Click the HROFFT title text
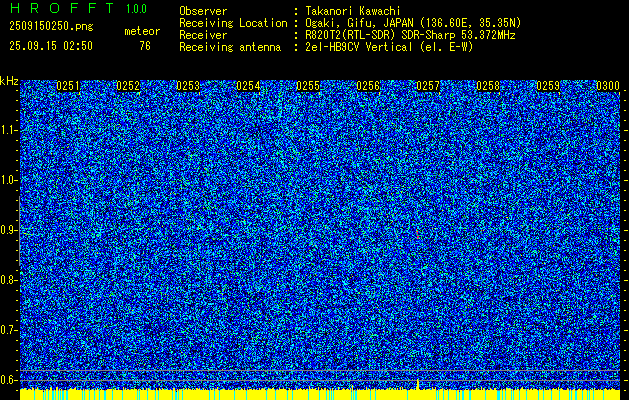Image resolution: width=629 pixels, height=400 pixels. click(x=62, y=8)
